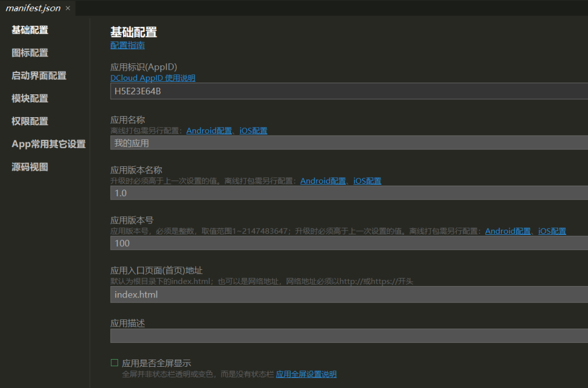The width and height of the screenshot is (588, 388).
Task: Close the manifest.json tab
Action: pos(68,8)
